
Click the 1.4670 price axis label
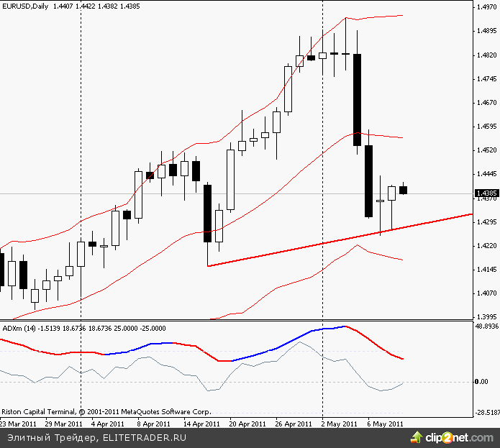pos(486,103)
